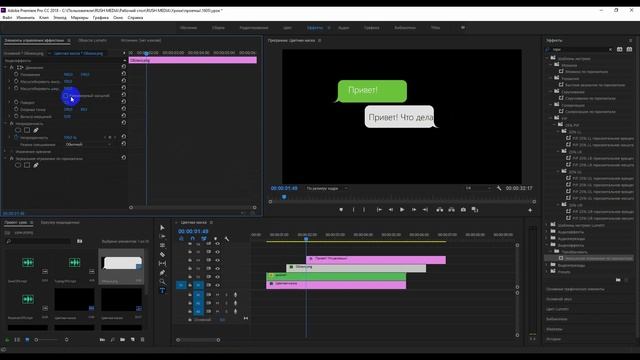Click the Extract button
This screenshot has width=640, height=360.
click(x=451, y=210)
